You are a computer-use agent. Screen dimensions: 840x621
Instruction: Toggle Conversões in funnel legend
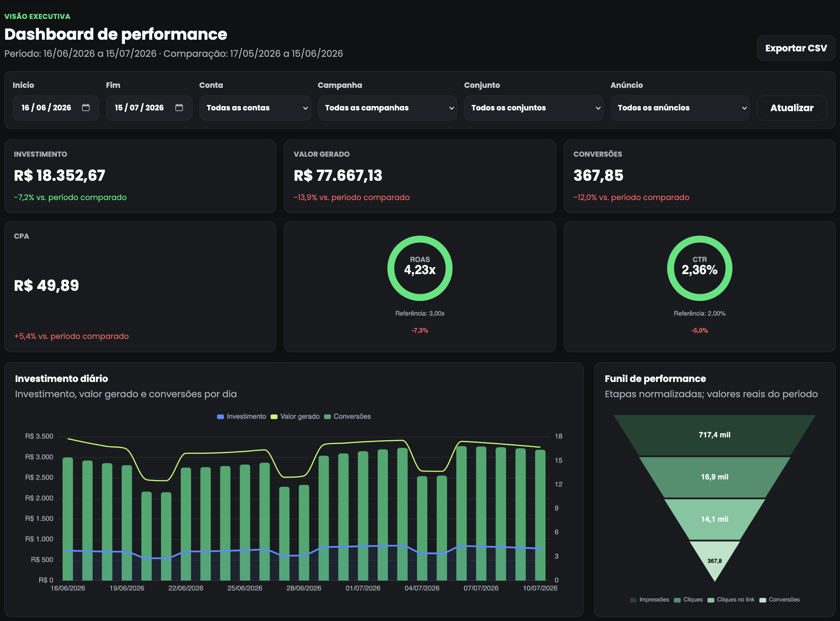(x=779, y=599)
